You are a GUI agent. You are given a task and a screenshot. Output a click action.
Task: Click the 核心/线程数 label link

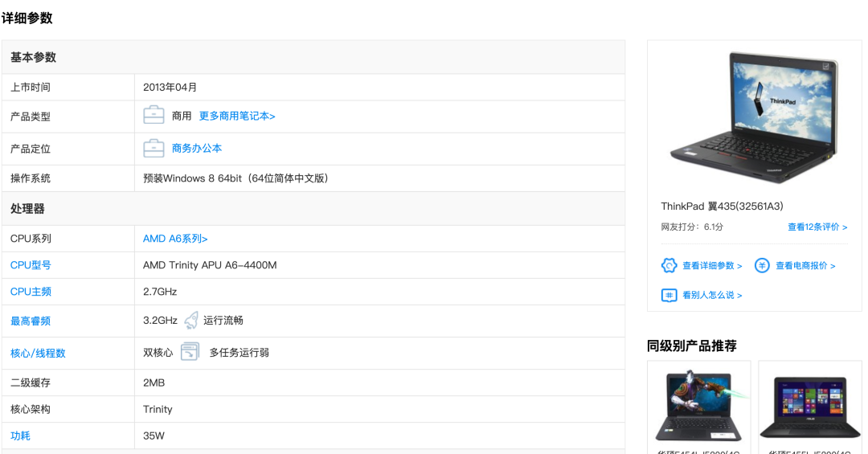(38, 353)
